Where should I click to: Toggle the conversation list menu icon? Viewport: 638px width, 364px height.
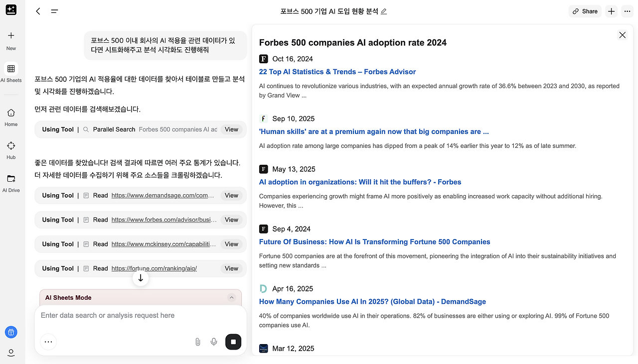click(x=54, y=11)
